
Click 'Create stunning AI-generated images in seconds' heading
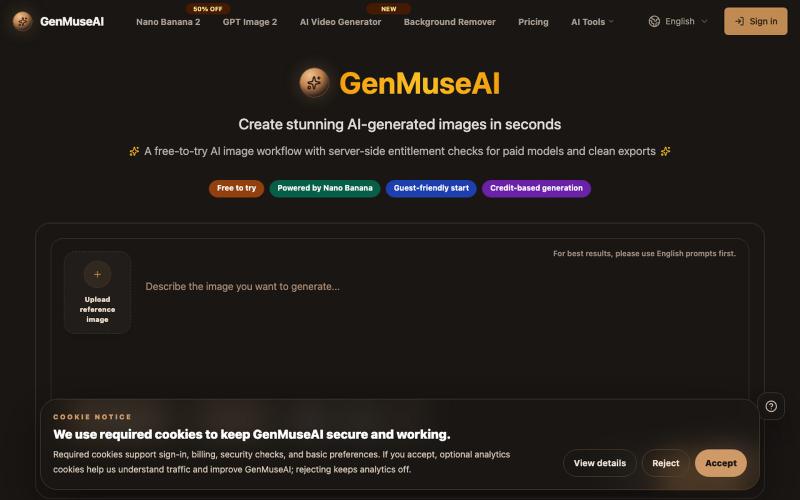(x=399, y=124)
